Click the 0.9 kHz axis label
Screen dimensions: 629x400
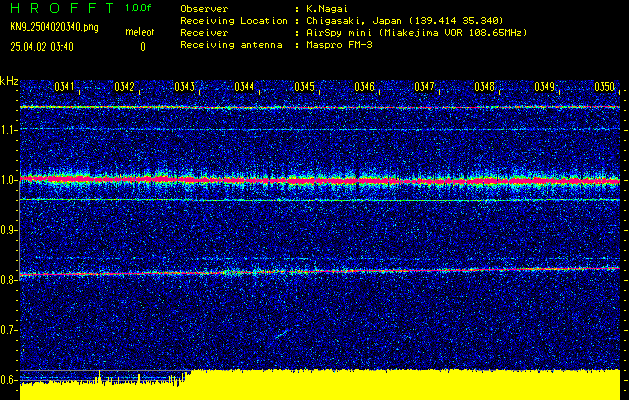tap(9, 230)
